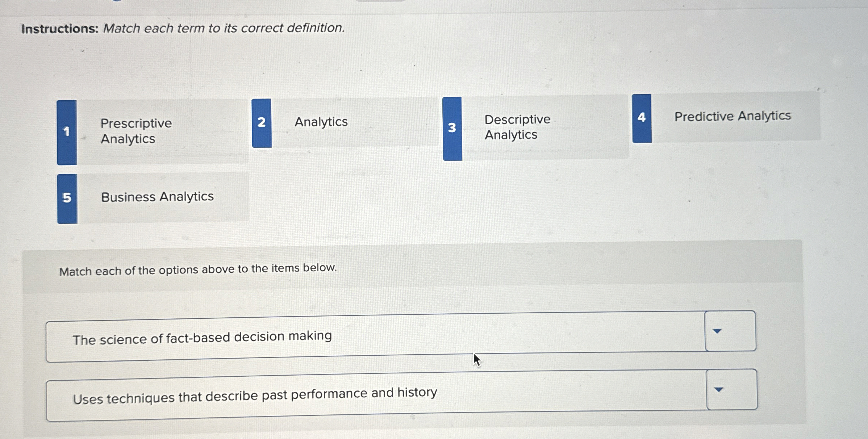Select the Prescriptive Analytics term tile
Screen dimensions: 868x439
[136, 131]
